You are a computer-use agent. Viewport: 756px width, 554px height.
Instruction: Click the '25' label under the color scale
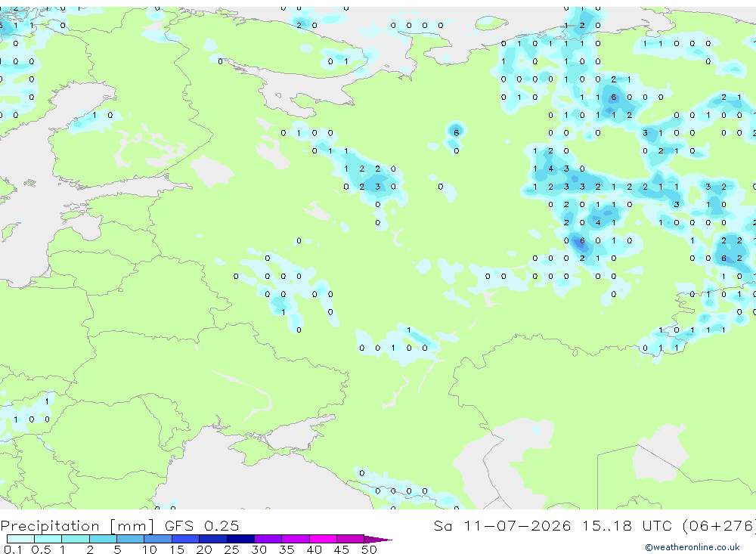231,549
